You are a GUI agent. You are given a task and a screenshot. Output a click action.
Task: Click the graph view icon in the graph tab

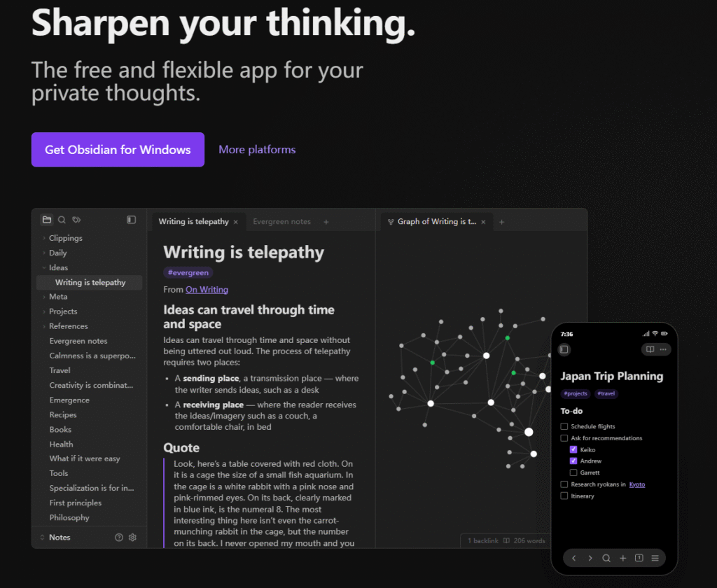(x=391, y=222)
